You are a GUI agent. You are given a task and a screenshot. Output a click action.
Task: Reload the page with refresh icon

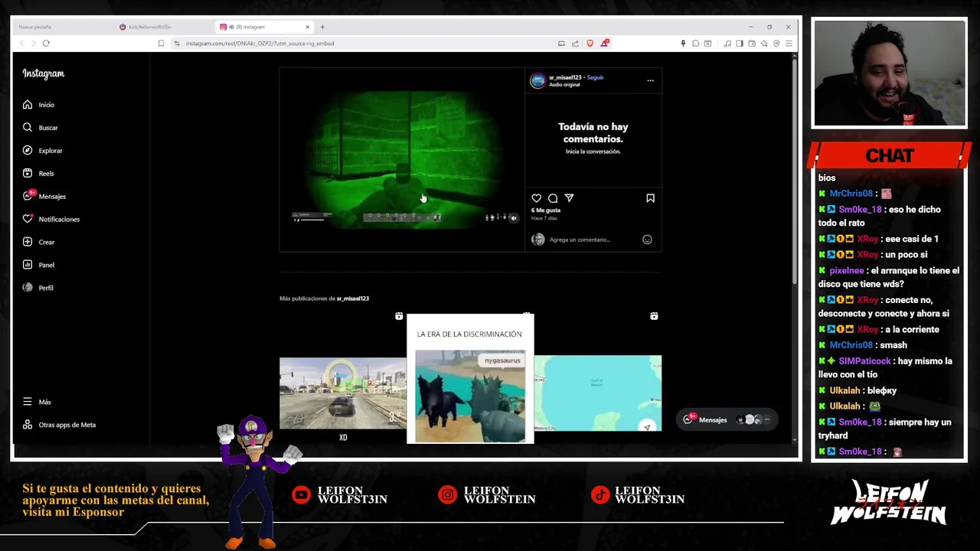pyautogui.click(x=46, y=44)
